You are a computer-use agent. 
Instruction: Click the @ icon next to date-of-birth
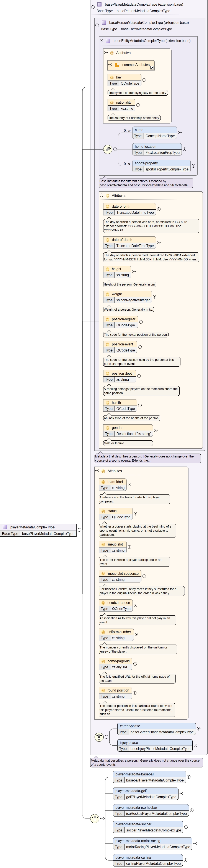[x=108, y=207]
